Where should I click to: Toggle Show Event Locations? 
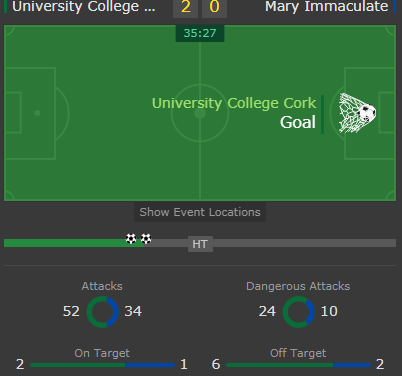[x=200, y=212]
